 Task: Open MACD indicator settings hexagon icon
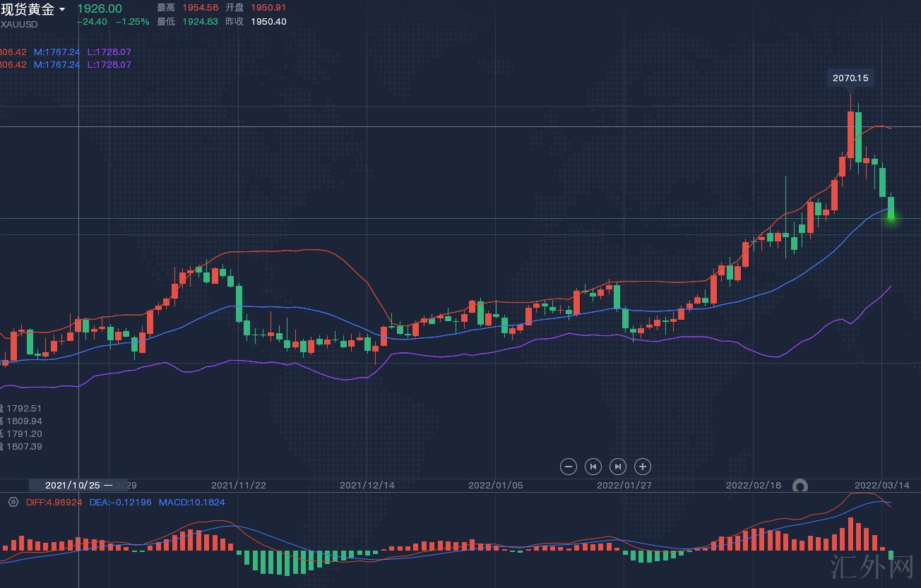(x=13, y=502)
